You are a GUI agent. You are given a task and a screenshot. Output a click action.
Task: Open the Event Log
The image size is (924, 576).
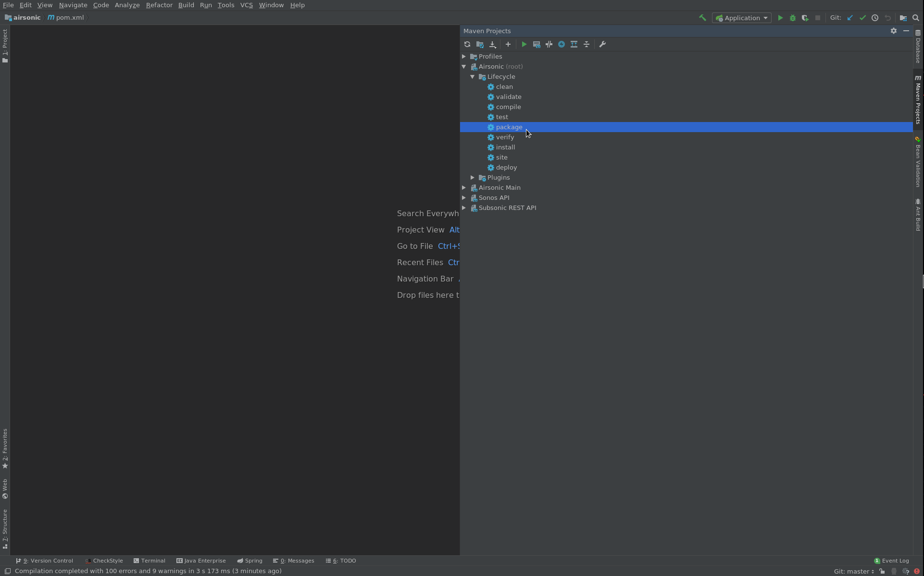click(891, 561)
